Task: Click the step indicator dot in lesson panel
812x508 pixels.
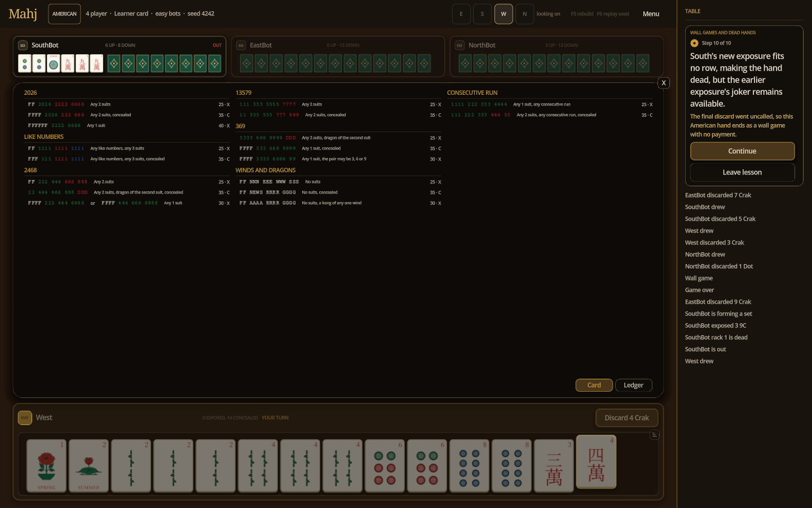Action: click(694, 43)
